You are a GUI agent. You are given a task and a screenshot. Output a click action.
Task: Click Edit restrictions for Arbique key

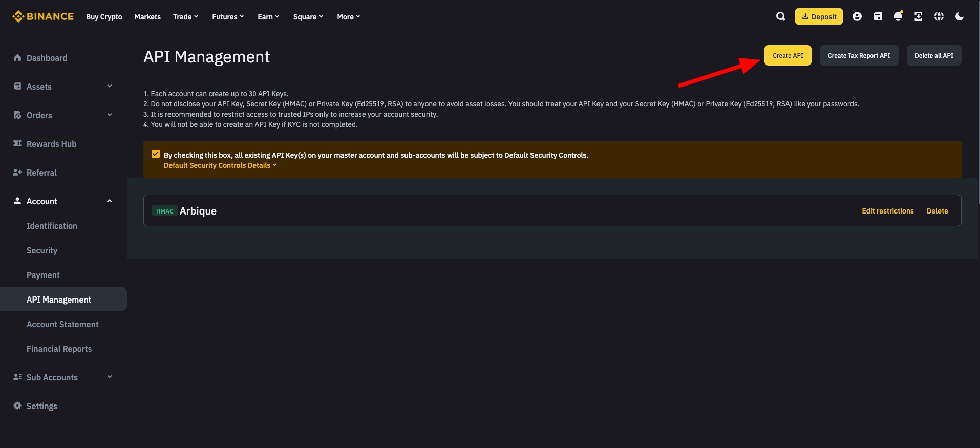pos(887,211)
